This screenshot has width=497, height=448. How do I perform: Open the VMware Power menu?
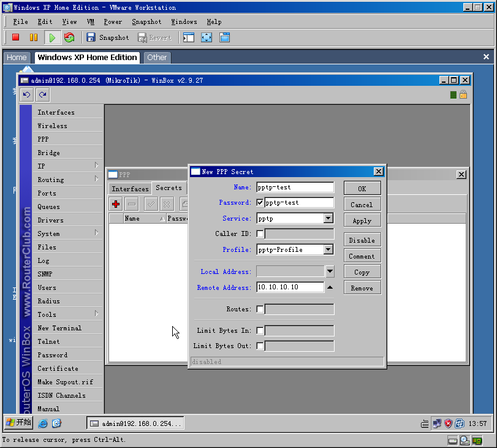point(113,22)
